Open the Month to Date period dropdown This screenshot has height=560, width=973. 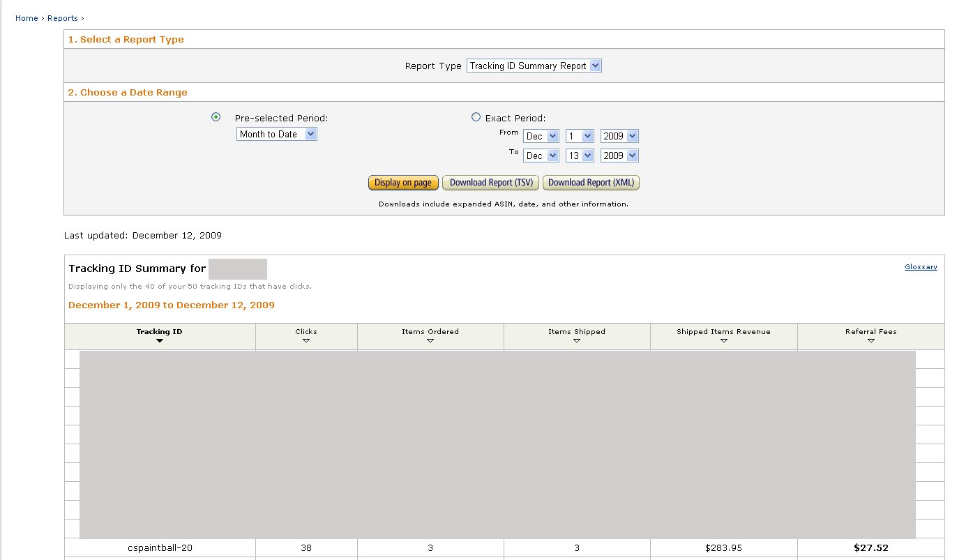pos(277,134)
